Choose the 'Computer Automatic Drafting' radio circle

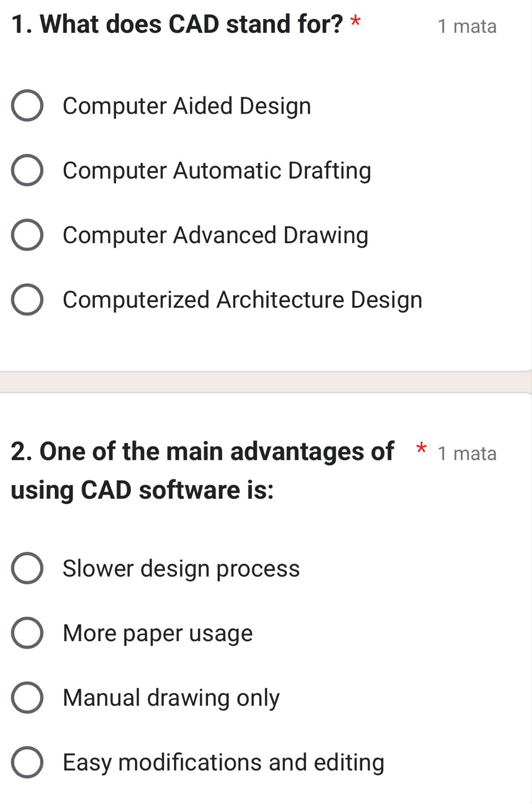tap(27, 171)
